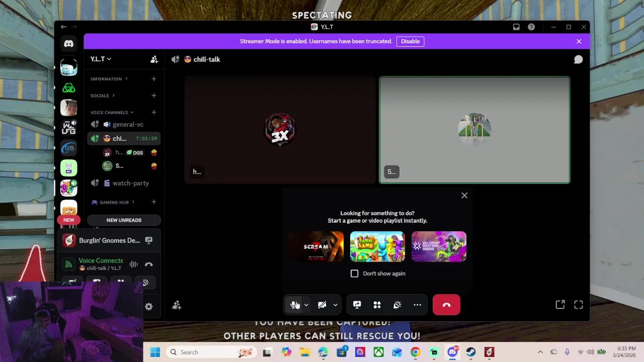Add channel to SOCIALS with plus
Image resolution: width=644 pixels, height=362 pixels.
(x=154, y=96)
